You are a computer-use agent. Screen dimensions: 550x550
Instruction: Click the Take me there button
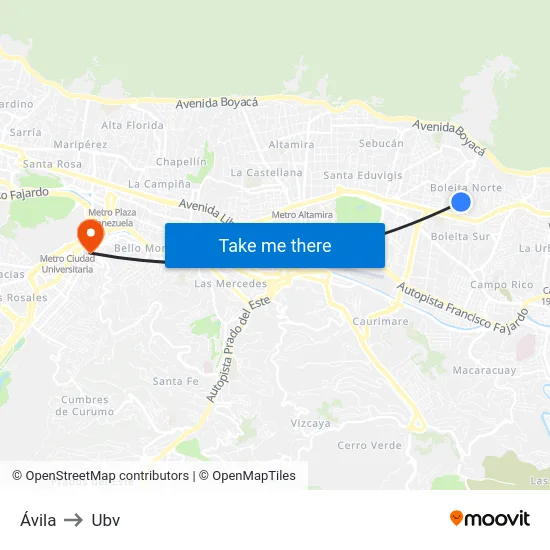point(275,246)
